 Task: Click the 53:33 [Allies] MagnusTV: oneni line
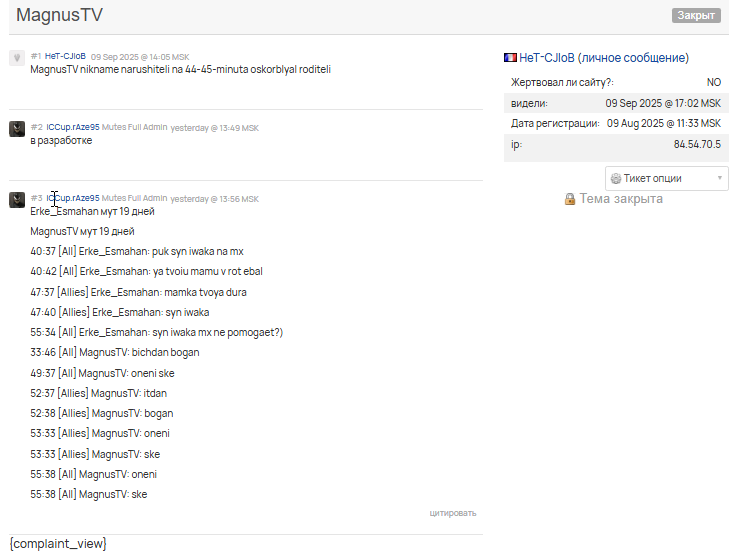(x=100, y=433)
